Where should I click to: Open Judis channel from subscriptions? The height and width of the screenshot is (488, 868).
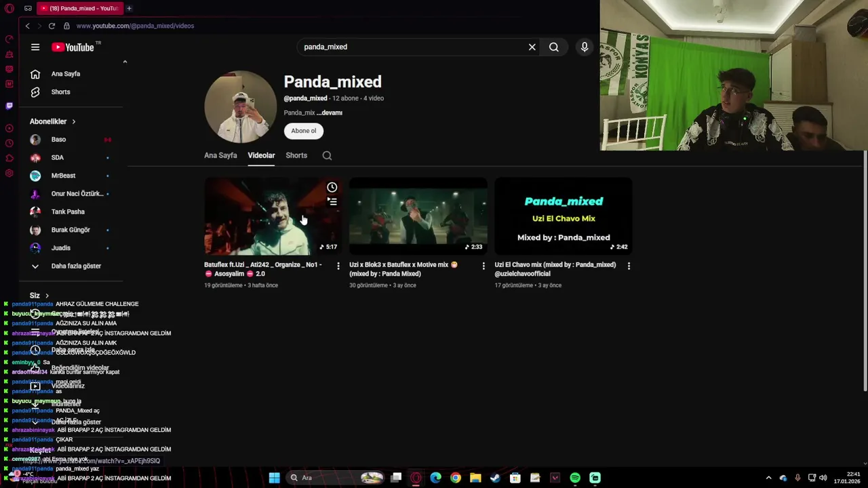70,248
